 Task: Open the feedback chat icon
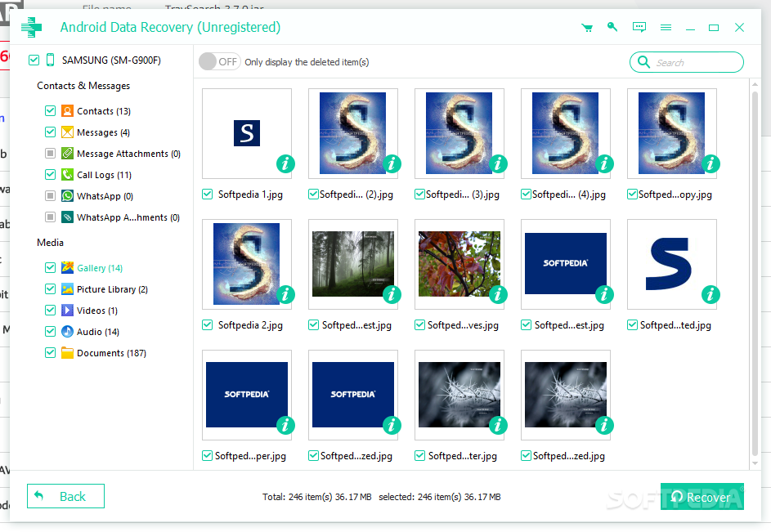(639, 27)
